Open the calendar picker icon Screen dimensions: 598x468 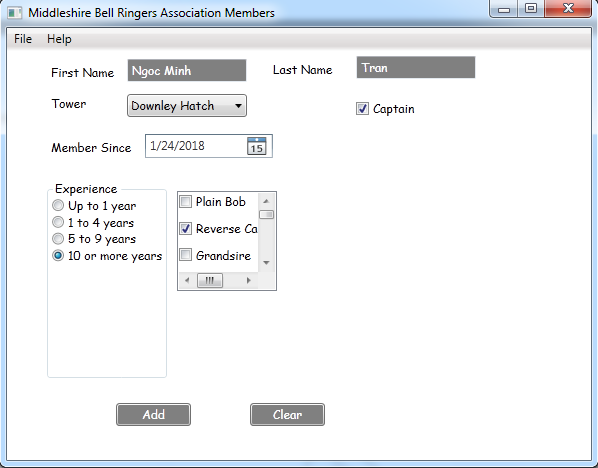pos(257,146)
